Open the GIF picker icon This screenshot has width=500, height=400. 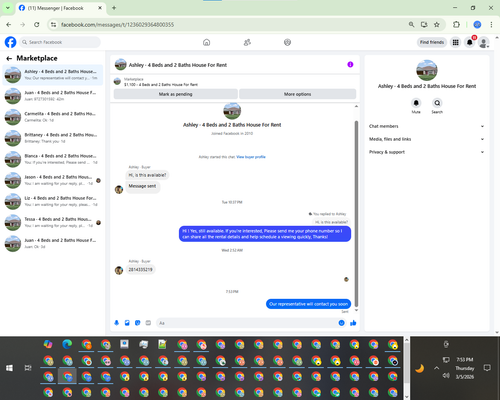pos(148,323)
